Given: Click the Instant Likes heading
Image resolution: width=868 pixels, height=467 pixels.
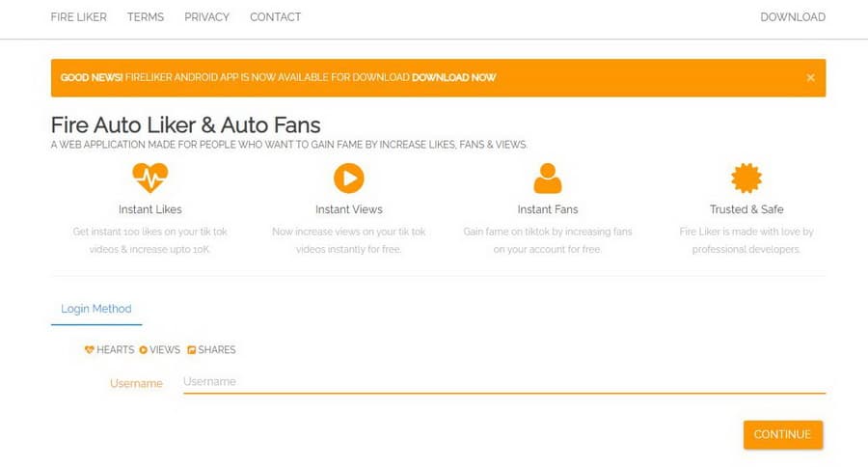Looking at the screenshot, I should click(x=150, y=209).
